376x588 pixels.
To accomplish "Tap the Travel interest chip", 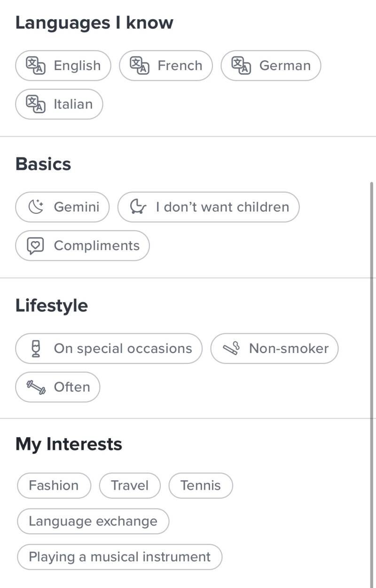I will click(130, 486).
